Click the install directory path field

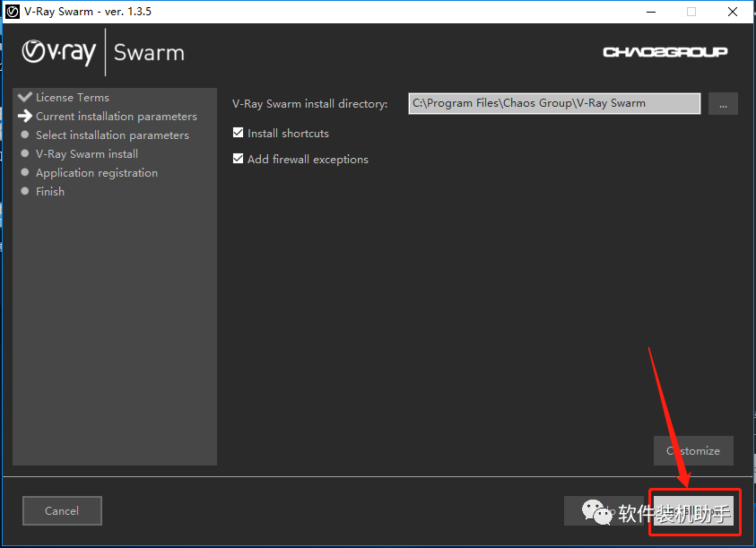554,103
